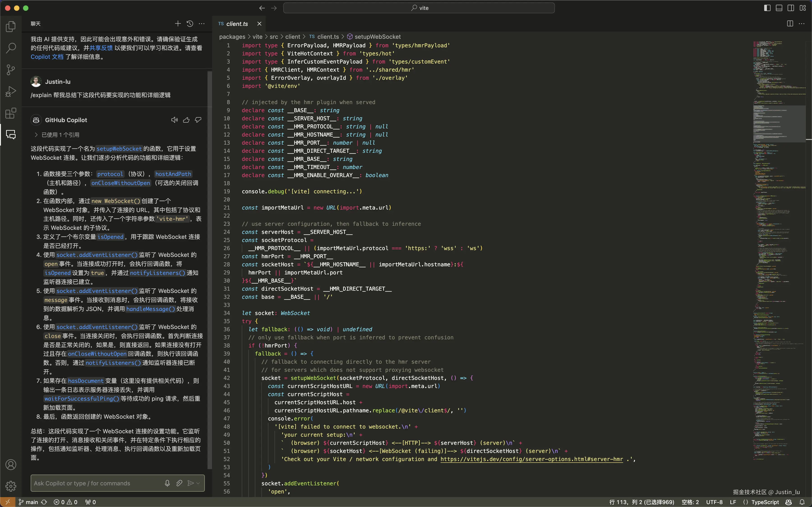Open the Explorer view in activity bar
812x507 pixels.
(11, 27)
